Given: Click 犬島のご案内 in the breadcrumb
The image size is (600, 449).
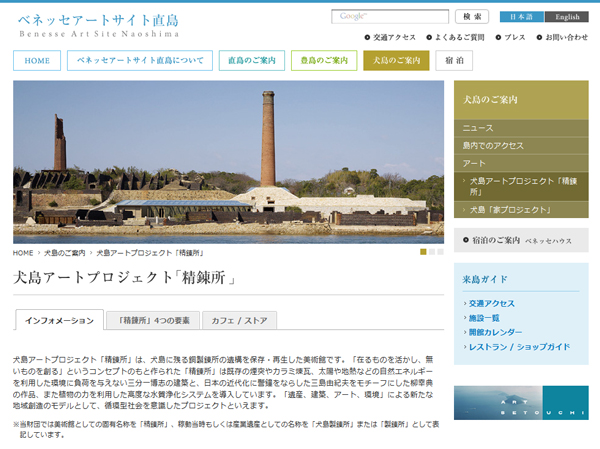Looking at the screenshot, I should click(65, 253).
